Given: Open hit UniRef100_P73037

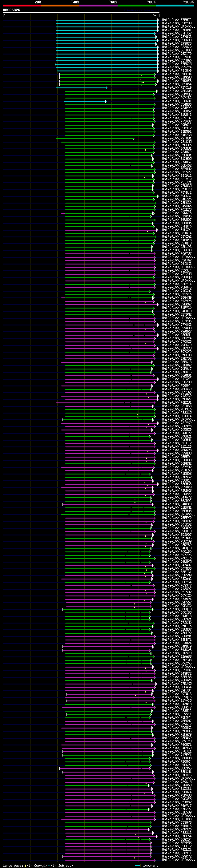Looking at the screenshot, I should (177, 122).
